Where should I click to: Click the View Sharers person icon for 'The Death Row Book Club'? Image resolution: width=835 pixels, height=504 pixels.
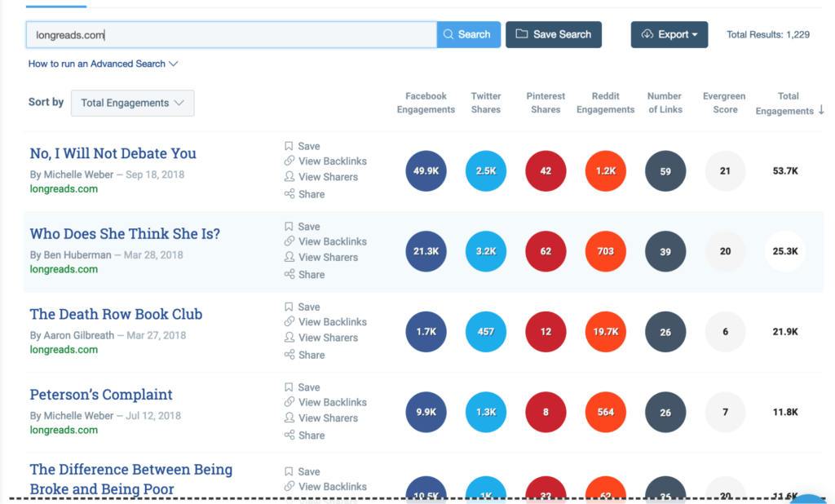pos(289,338)
